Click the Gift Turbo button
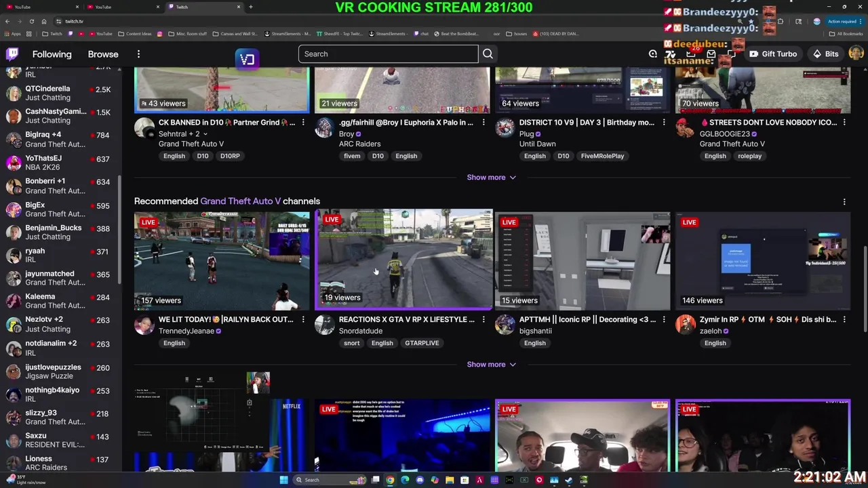This screenshot has width=868, height=488. click(773, 54)
